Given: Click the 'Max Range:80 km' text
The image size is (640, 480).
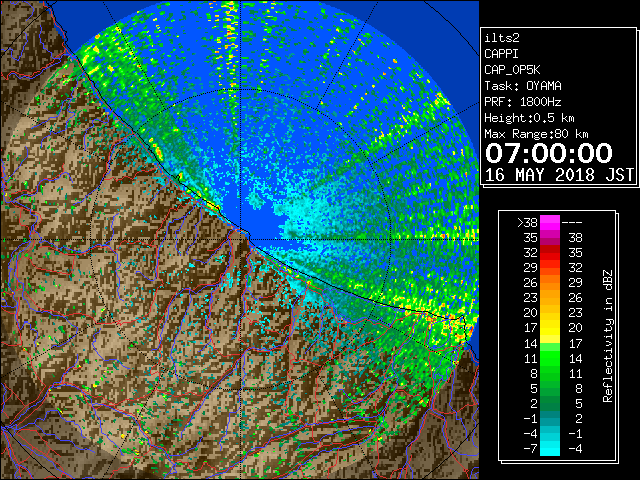Looking at the screenshot, I should click(536, 134).
